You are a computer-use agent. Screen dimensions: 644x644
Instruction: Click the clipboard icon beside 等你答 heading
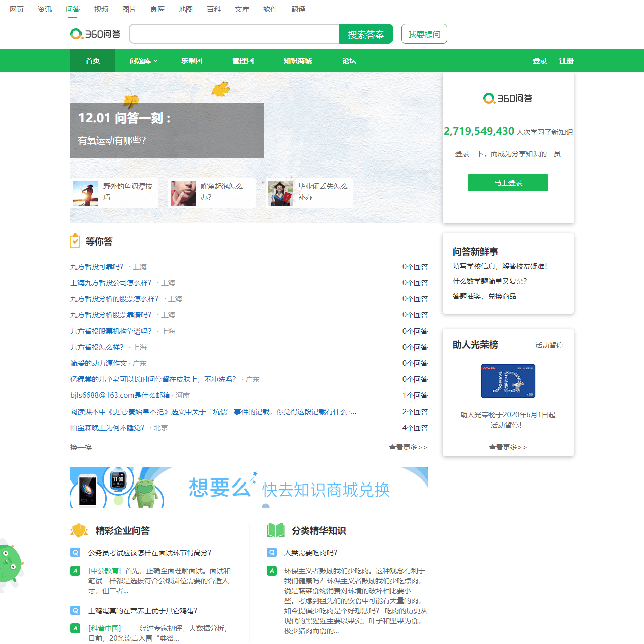point(75,240)
